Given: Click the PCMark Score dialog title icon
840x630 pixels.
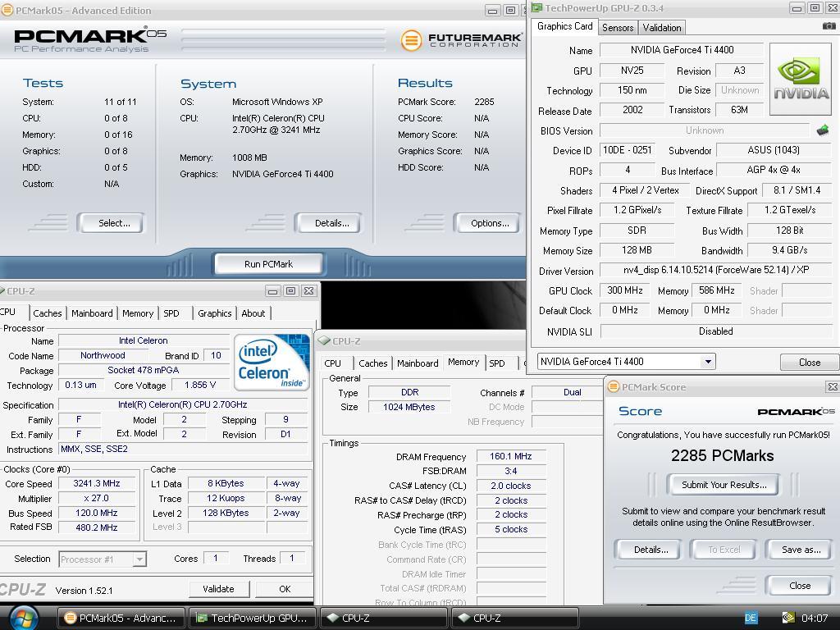Looking at the screenshot, I should (x=614, y=387).
